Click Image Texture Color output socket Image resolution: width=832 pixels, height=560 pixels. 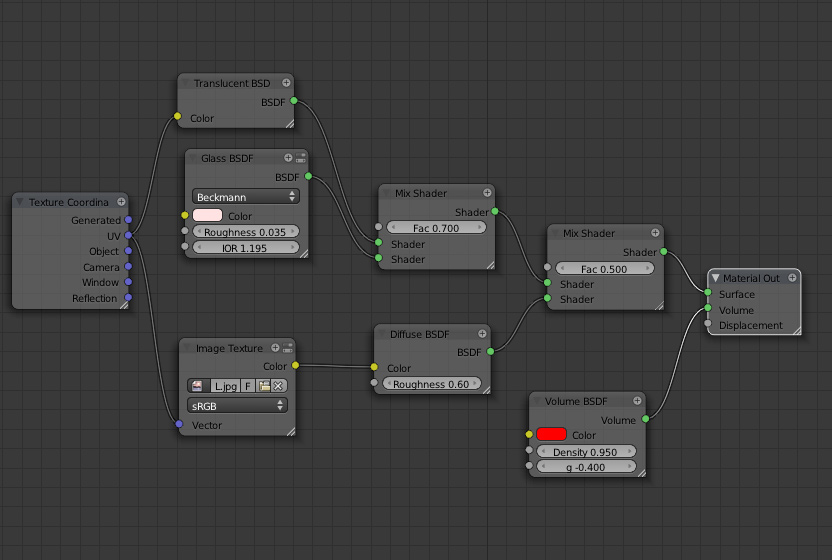pyautogui.click(x=296, y=365)
